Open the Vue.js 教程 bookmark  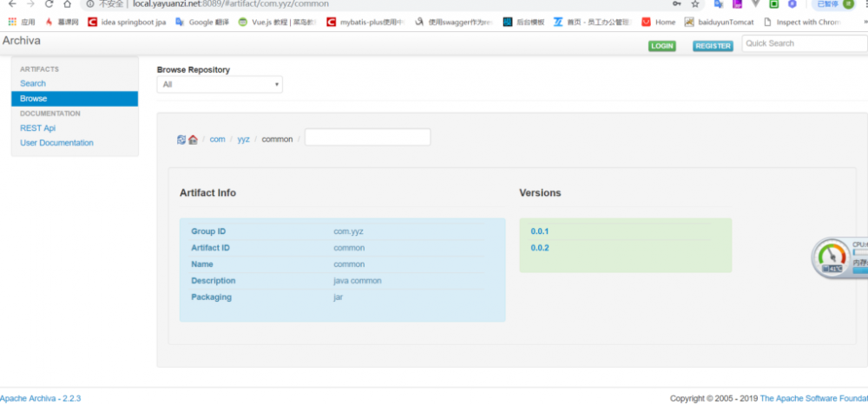278,22
